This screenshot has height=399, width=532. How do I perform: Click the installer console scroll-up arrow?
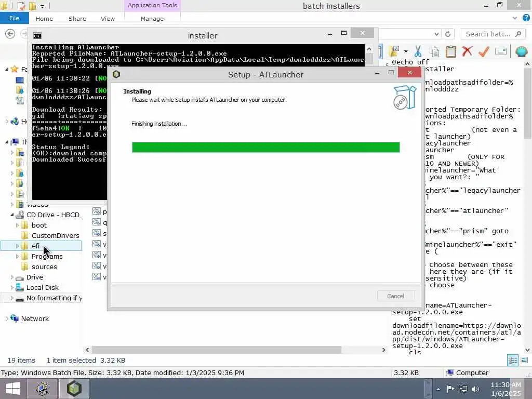(x=369, y=49)
